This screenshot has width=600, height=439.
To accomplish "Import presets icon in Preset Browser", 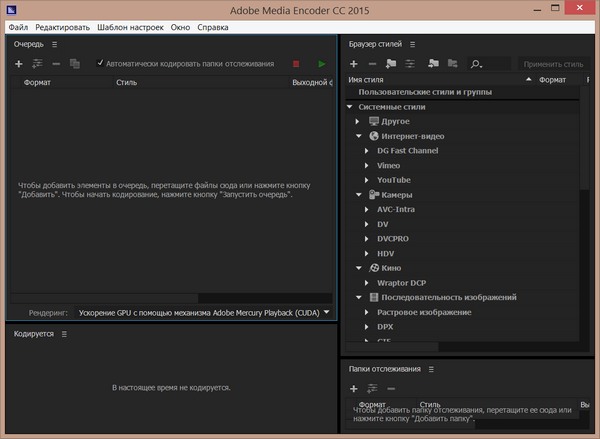I will tap(433, 64).
